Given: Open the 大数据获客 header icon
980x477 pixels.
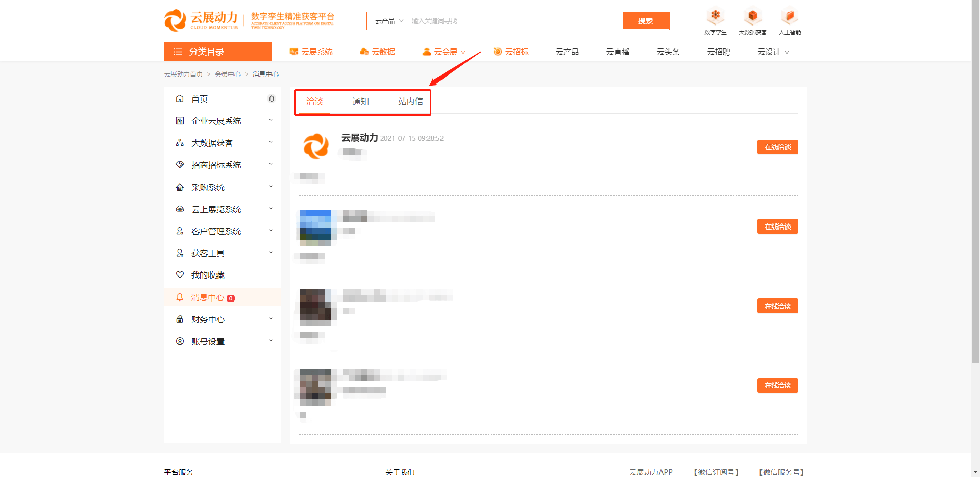Looking at the screenshot, I should coord(752,16).
